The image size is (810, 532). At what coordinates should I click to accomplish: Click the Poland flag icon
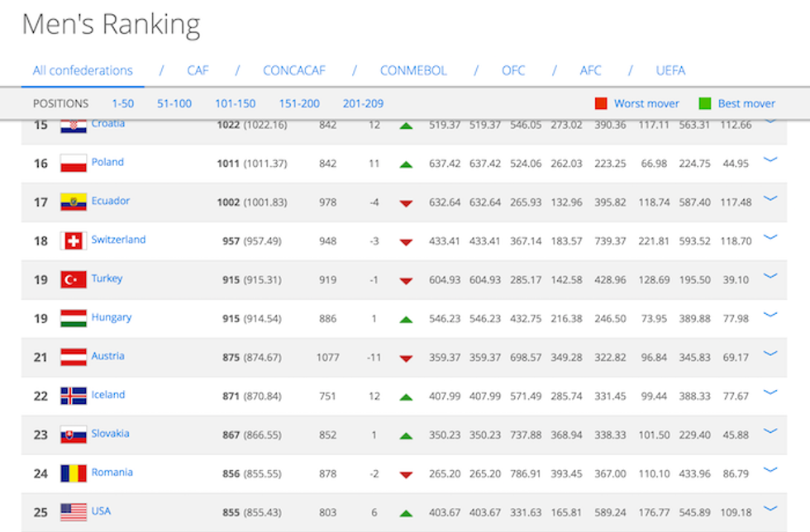tap(74, 164)
